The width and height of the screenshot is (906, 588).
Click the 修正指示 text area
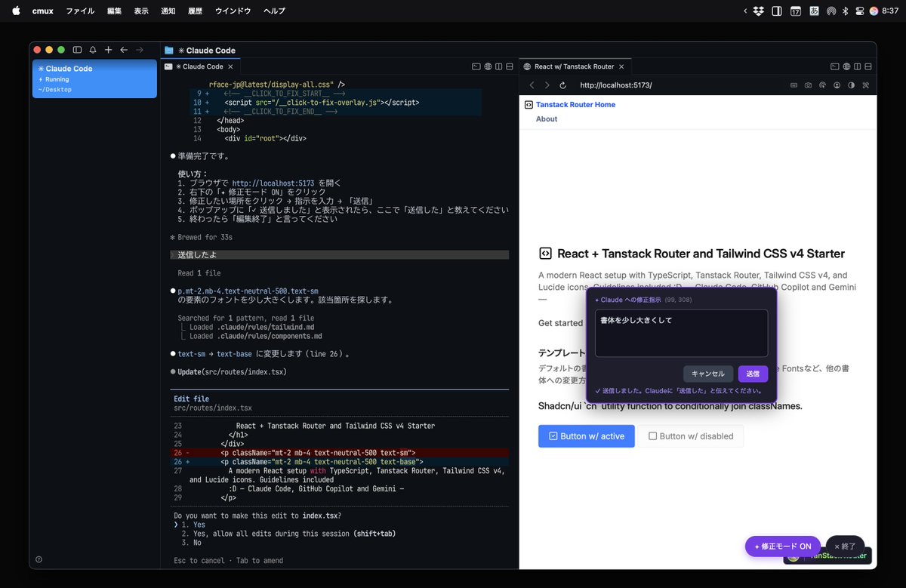(x=681, y=333)
